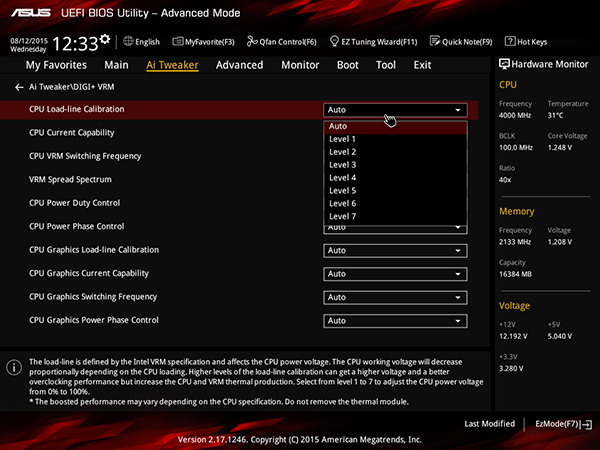
Task: Open CPU Graphics Load-line Calibration dropdown
Action: point(395,251)
